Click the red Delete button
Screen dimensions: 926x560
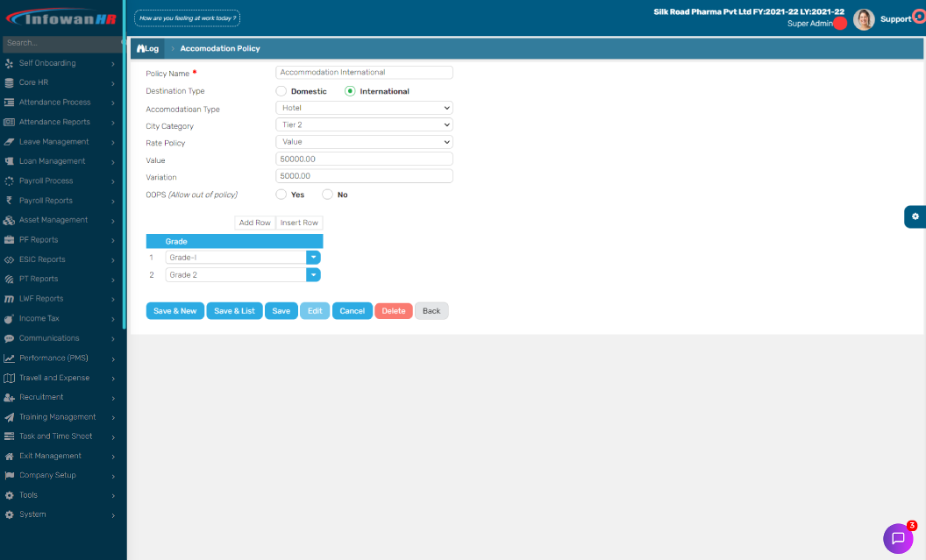pyautogui.click(x=393, y=311)
